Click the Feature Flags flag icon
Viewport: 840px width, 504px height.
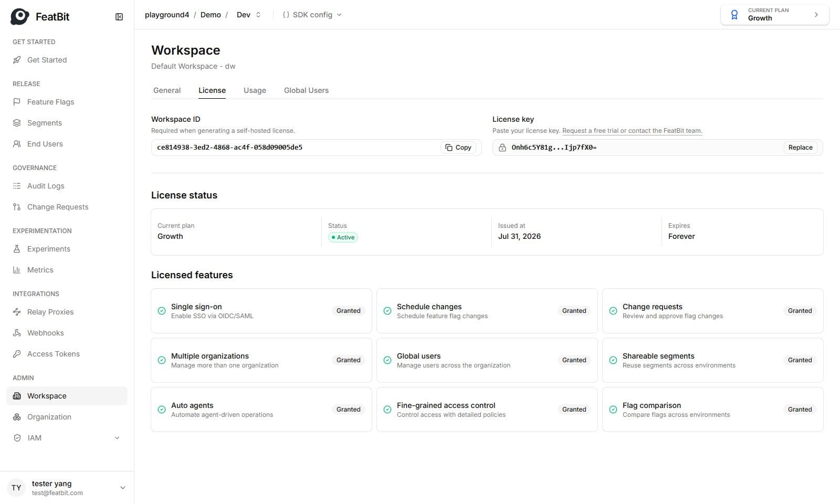click(17, 102)
